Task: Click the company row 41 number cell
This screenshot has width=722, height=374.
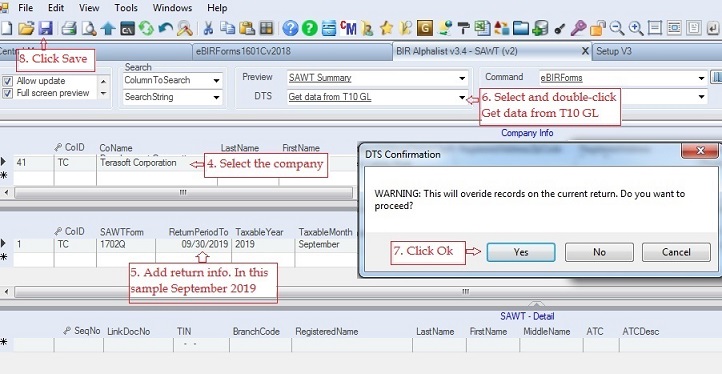Action: (33, 163)
